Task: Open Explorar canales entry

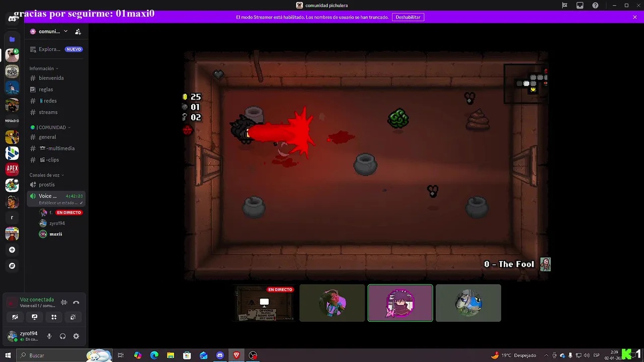Action: (x=56, y=49)
